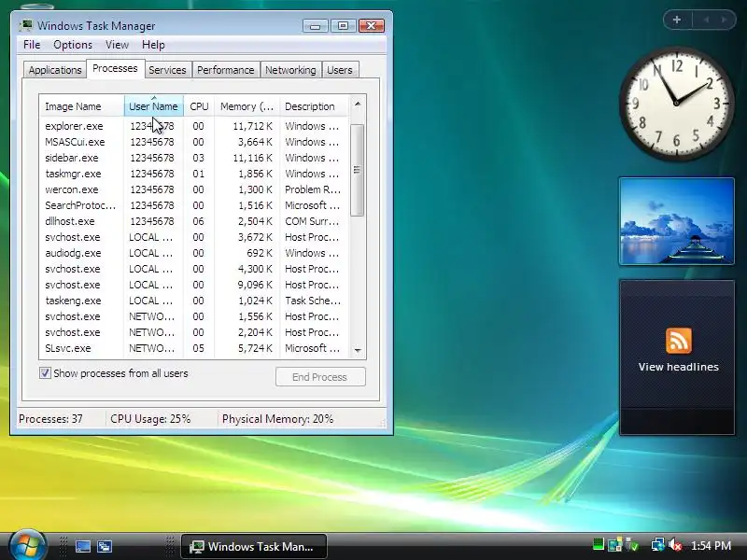Open the Options menu

tap(73, 45)
